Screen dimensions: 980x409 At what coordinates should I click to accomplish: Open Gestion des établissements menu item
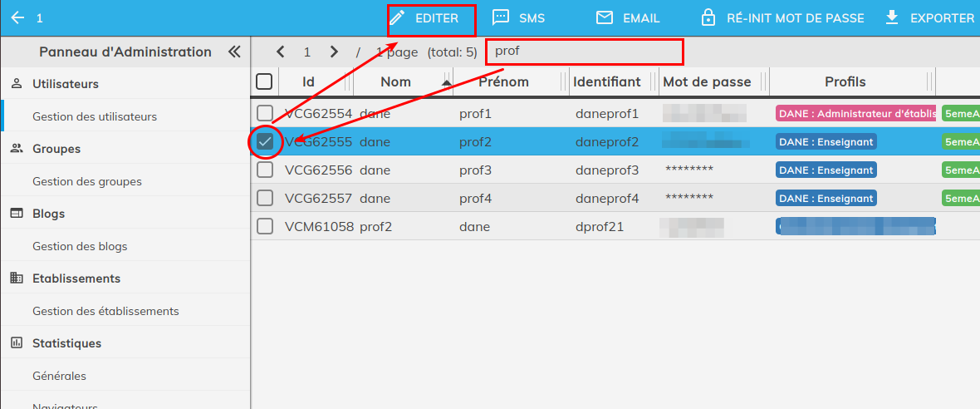click(x=105, y=311)
